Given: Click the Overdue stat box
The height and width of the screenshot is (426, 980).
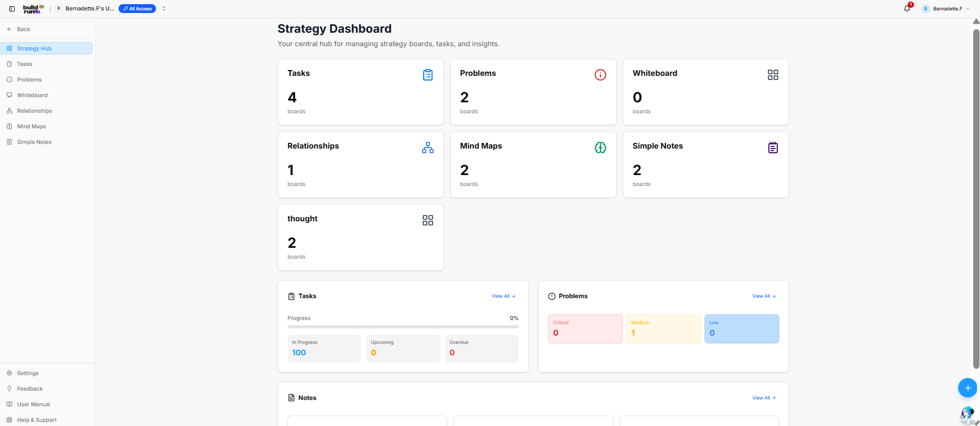Looking at the screenshot, I should 482,349.
